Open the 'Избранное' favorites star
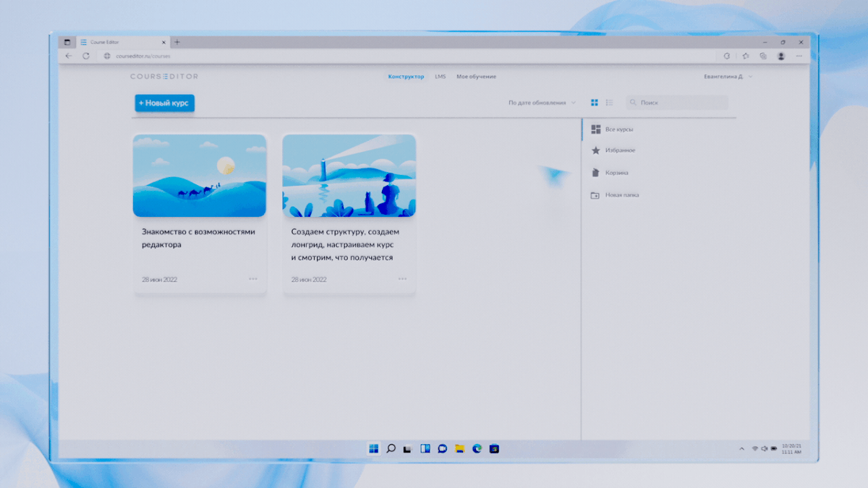This screenshot has height=488, width=868. pyautogui.click(x=596, y=150)
